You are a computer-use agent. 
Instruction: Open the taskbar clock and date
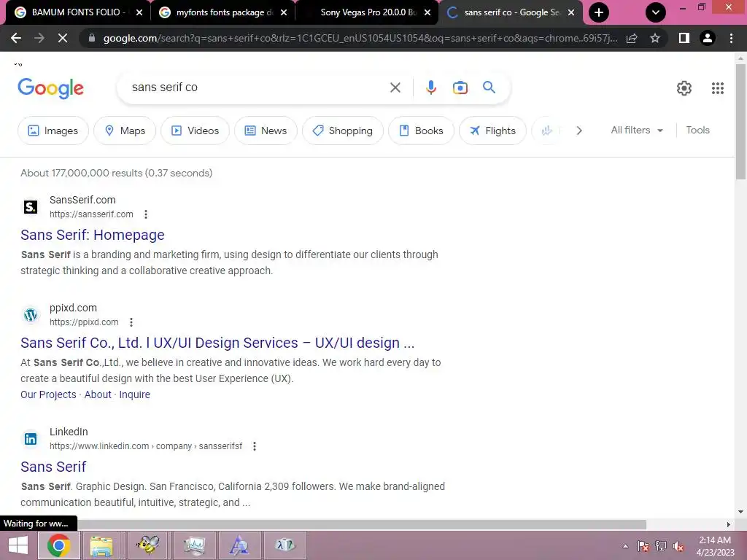click(x=715, y=546)
